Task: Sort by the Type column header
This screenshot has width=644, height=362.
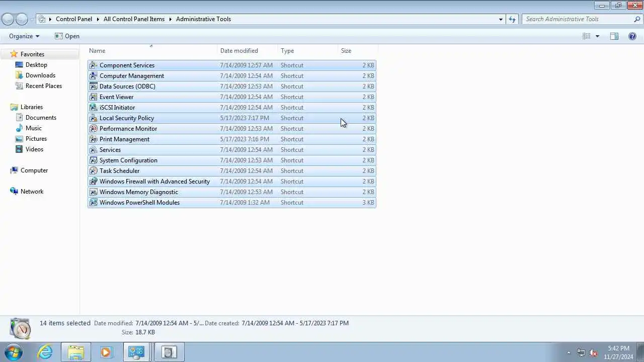Action: point(308,51)
